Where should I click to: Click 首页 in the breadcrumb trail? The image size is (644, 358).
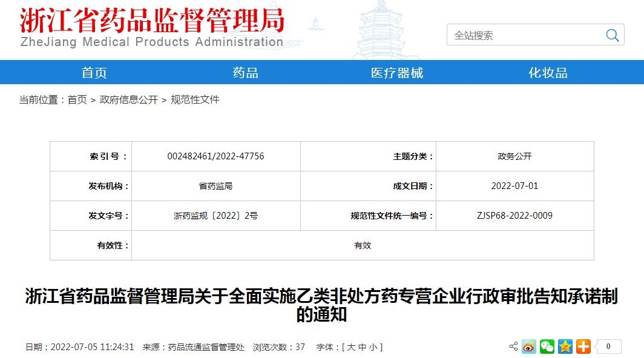(x=77, y=99)
